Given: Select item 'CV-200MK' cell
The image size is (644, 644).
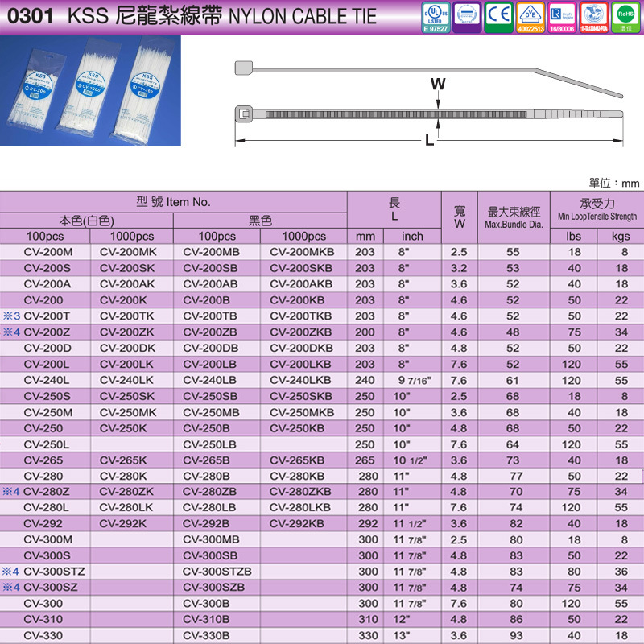Looking at the screenshot, I should click(128, 252).
